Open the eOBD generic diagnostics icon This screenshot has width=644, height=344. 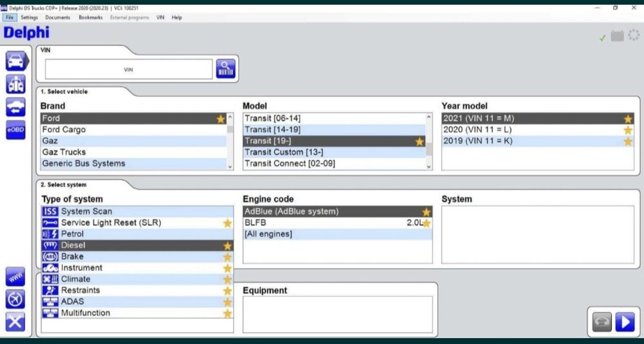click(x=15, y=130)
